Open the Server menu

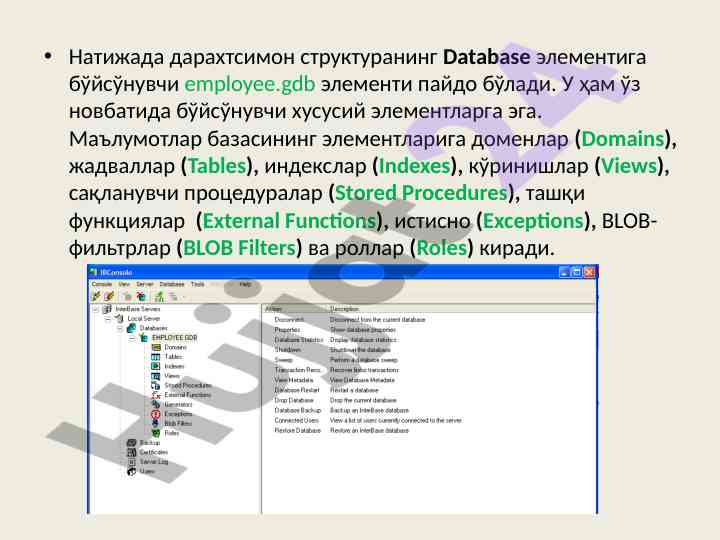(145, 284)
